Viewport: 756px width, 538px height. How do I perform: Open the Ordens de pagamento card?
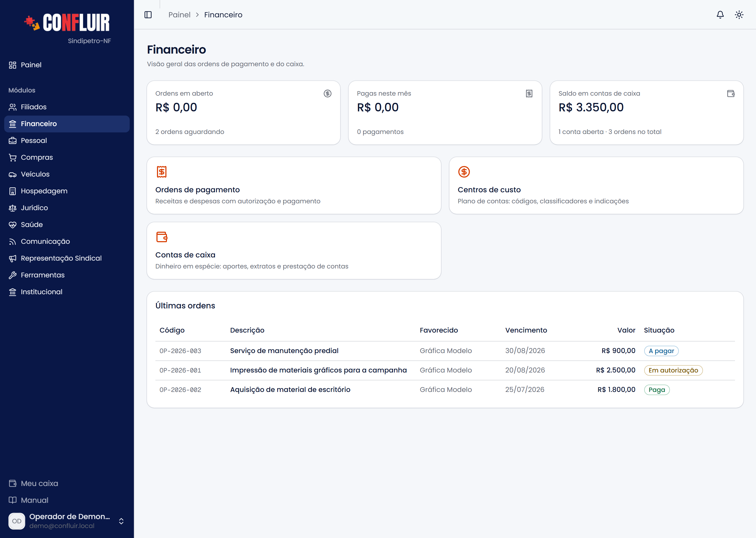click(x=294, y=185)
